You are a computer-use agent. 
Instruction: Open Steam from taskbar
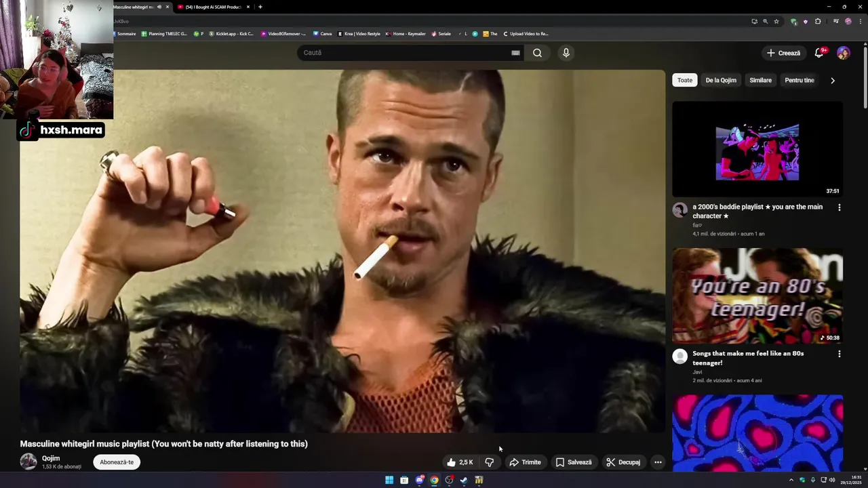click(x=464, y=480)
